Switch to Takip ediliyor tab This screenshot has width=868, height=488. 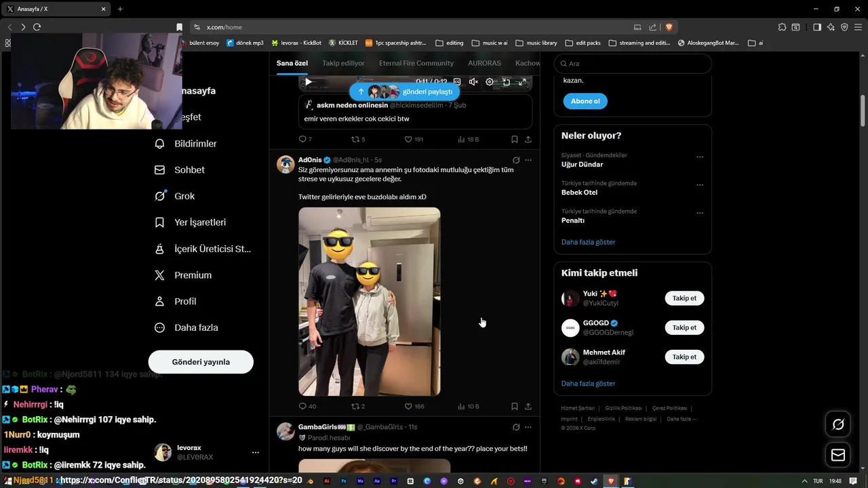(x=343, y=63)
